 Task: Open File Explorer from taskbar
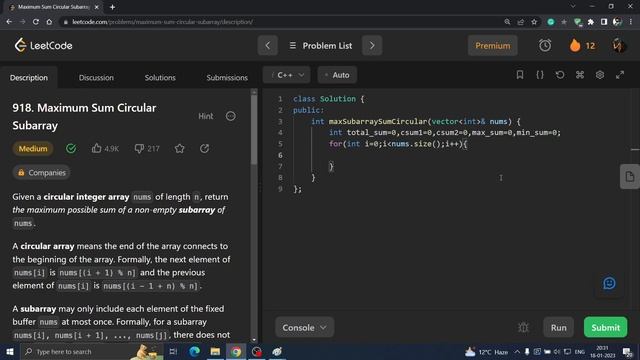pos(215,351)
